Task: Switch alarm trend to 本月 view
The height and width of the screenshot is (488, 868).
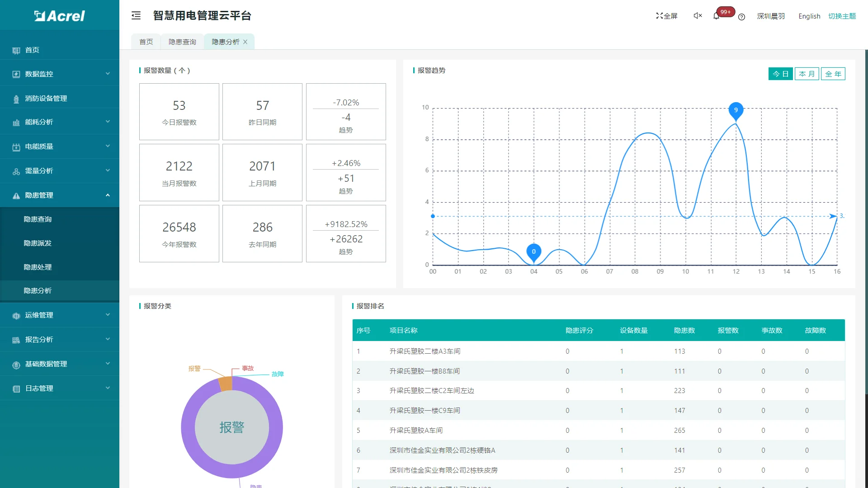Action: coord(807,73)
